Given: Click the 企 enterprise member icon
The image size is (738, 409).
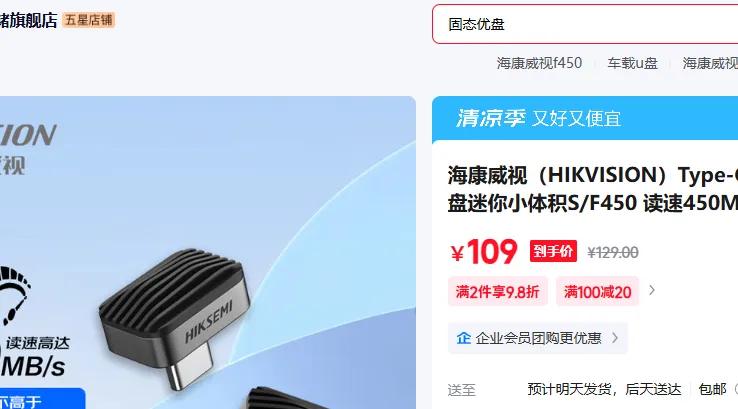Looking at the screenshot, I should tap(463, 338).
